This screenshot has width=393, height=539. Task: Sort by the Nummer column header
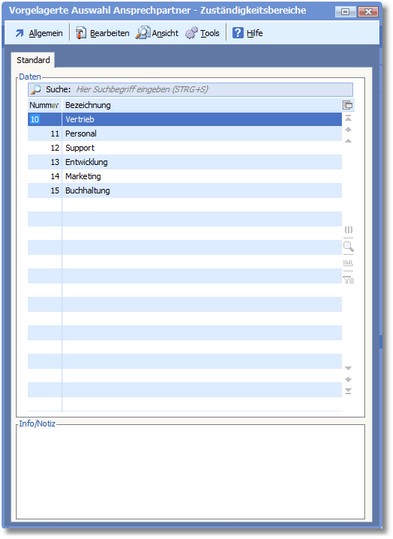pos(44,105)
